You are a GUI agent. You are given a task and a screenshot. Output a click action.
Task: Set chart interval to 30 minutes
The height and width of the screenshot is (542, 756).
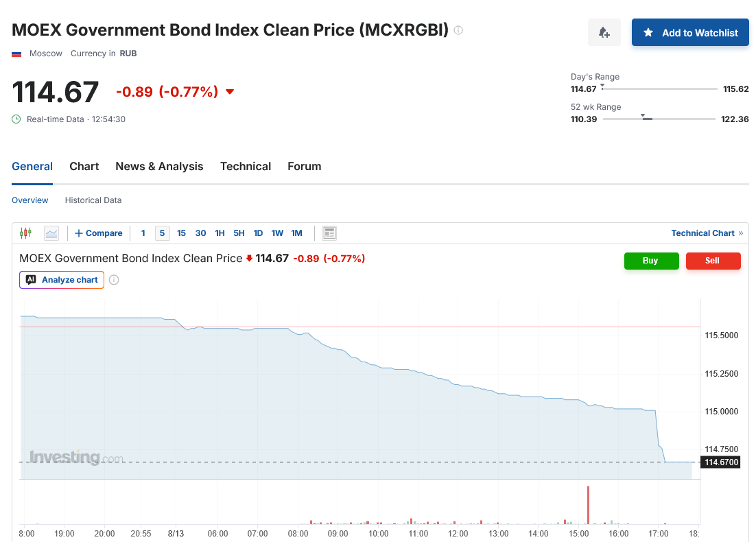200,233
